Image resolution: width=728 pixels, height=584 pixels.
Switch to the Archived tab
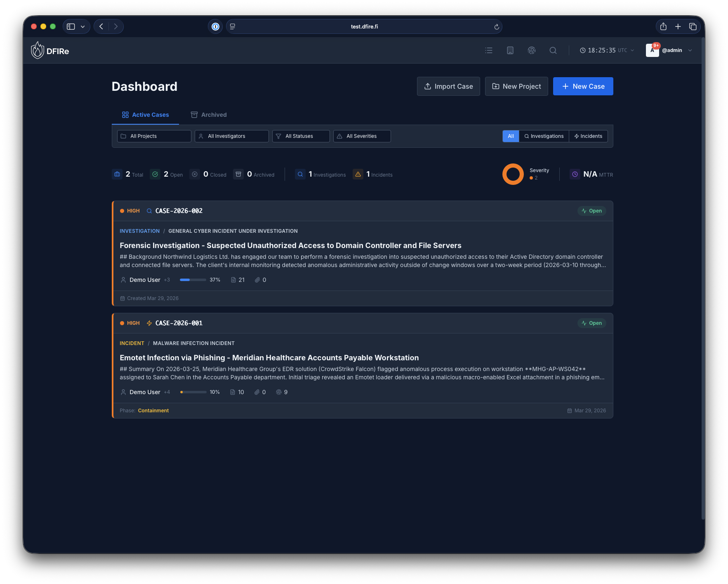point(209,115)
